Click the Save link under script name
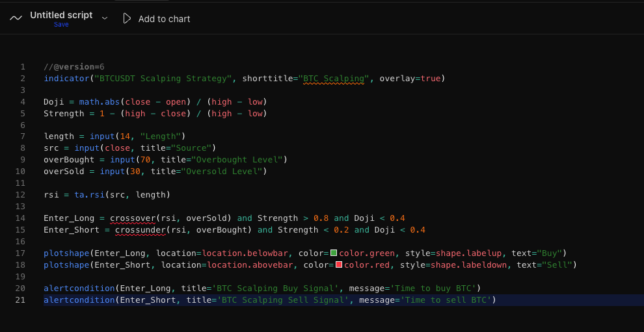Screen dimensions: 644x332 click(61, 25)
